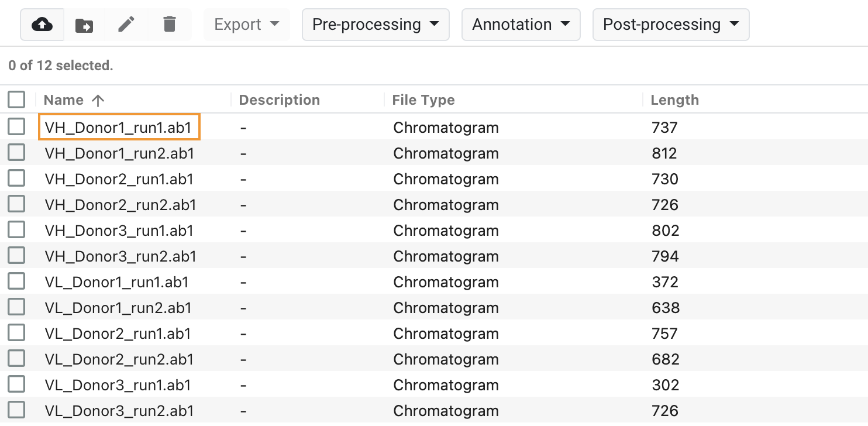Click the cloud upload icon
This screenshot has width=868, height=426.
(42, 25)
